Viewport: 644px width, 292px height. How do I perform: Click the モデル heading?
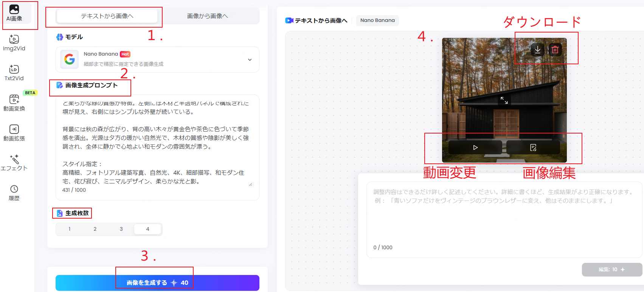pos(74,37)
